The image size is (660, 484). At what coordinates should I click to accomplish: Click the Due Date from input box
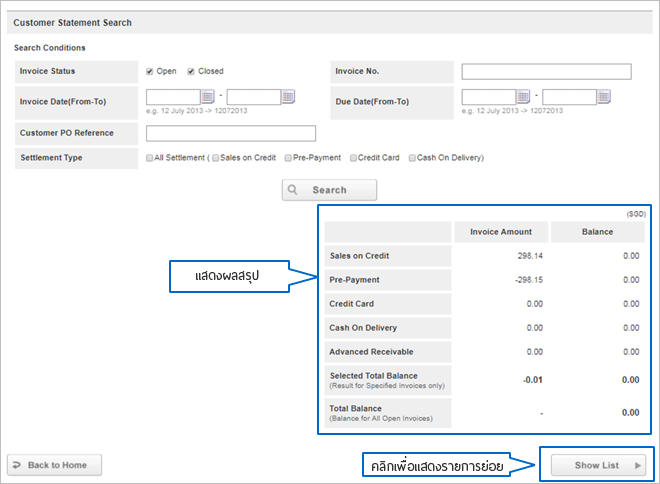click(488, 97)
